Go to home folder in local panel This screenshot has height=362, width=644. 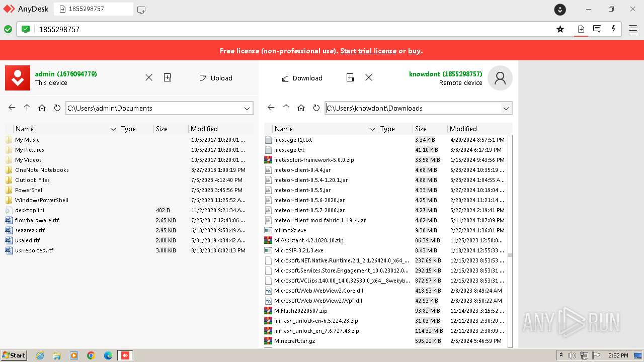(42, 108)
